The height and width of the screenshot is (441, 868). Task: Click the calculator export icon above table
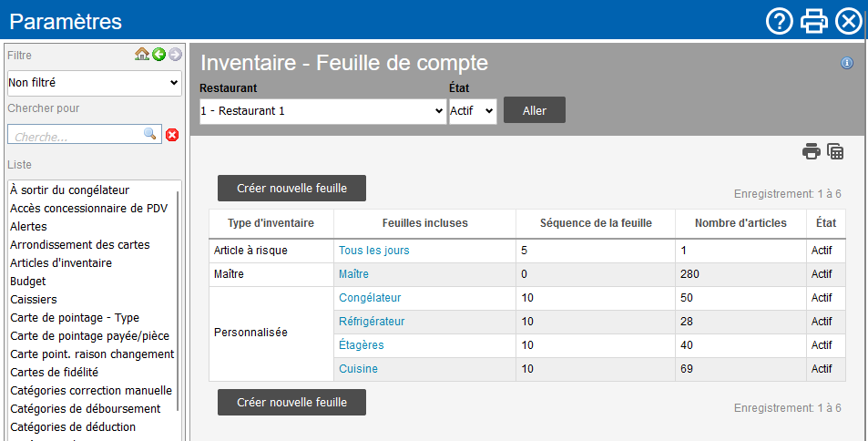835,151
